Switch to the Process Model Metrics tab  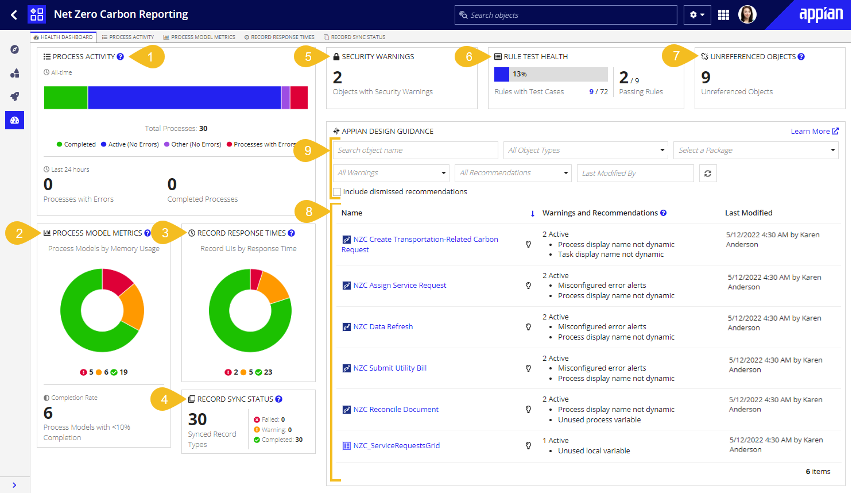pos(199,37)
